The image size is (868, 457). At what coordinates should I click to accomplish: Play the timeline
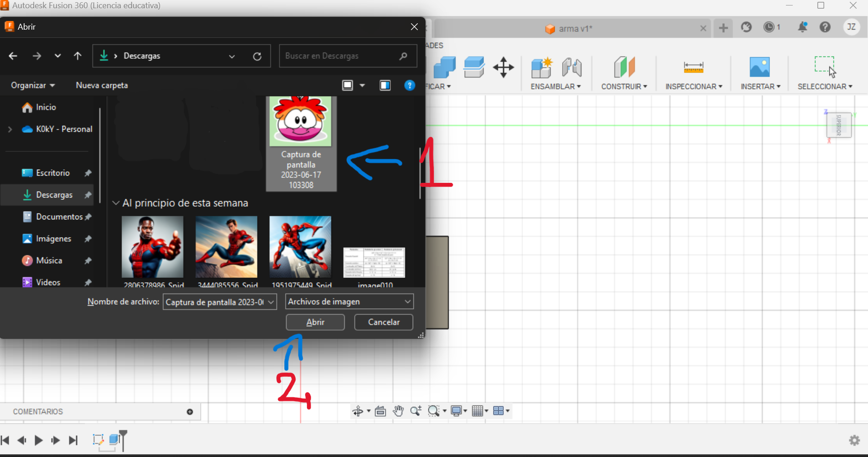39,440
